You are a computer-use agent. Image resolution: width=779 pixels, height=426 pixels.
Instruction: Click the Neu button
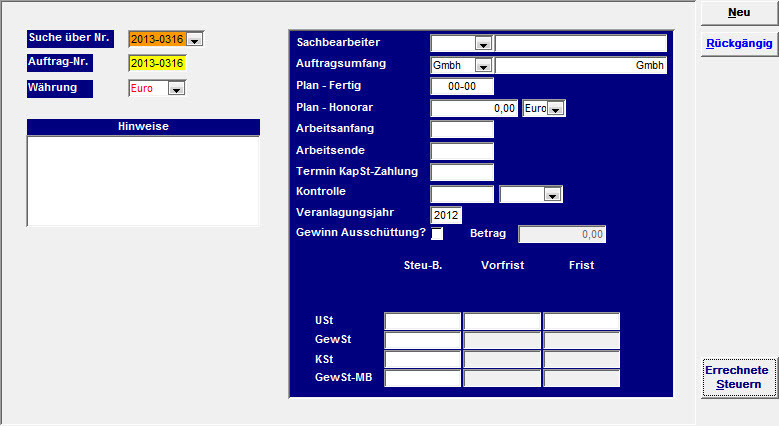(x=739, y=12)
